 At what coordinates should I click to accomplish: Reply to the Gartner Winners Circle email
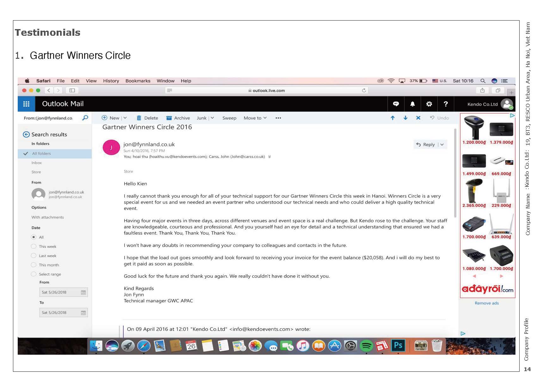[425, 144]
